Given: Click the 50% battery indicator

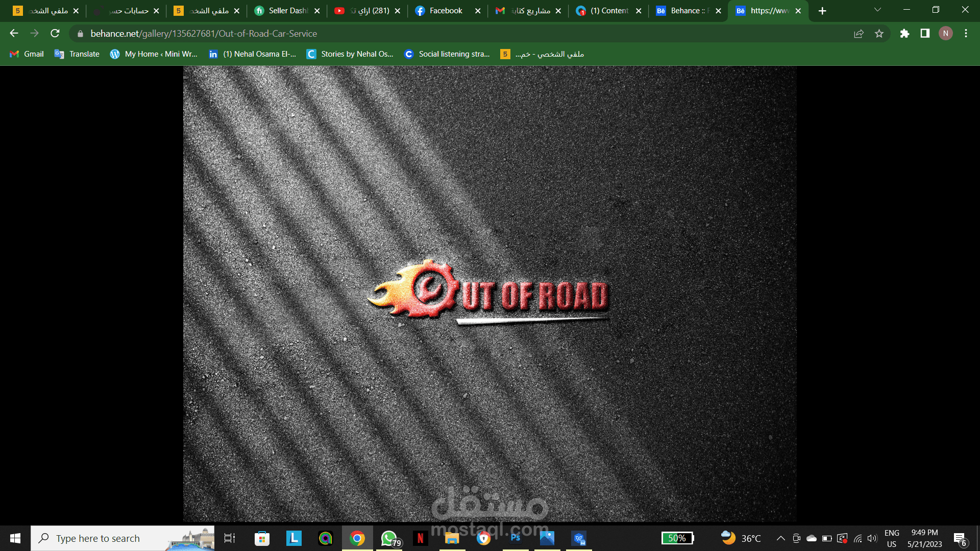Looking at the screenshot, I should pyautogui.click(x=678, y=538).
